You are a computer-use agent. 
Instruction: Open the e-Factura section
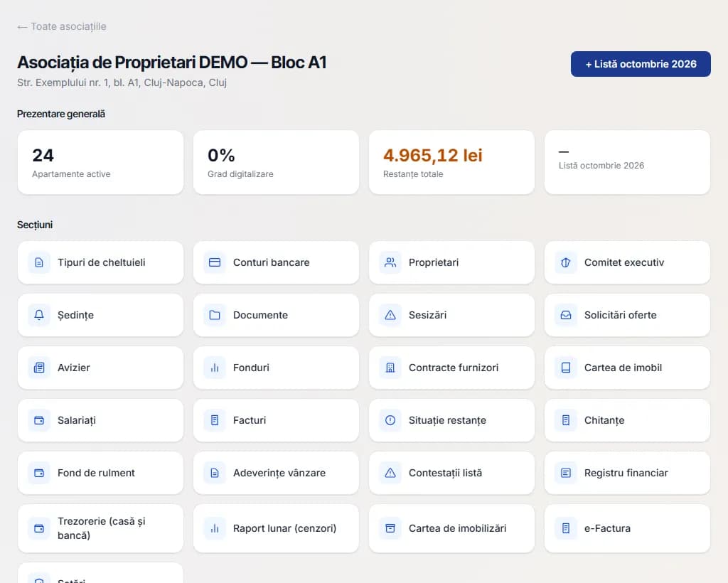(627, 528)
